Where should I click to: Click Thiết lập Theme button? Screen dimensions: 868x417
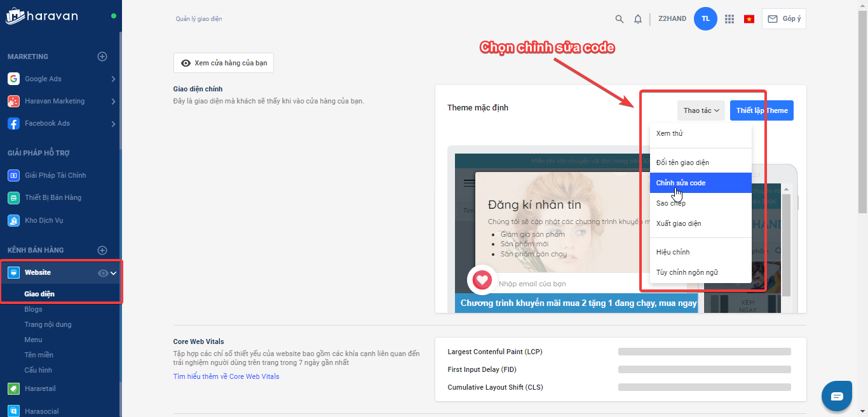(762, 110)
